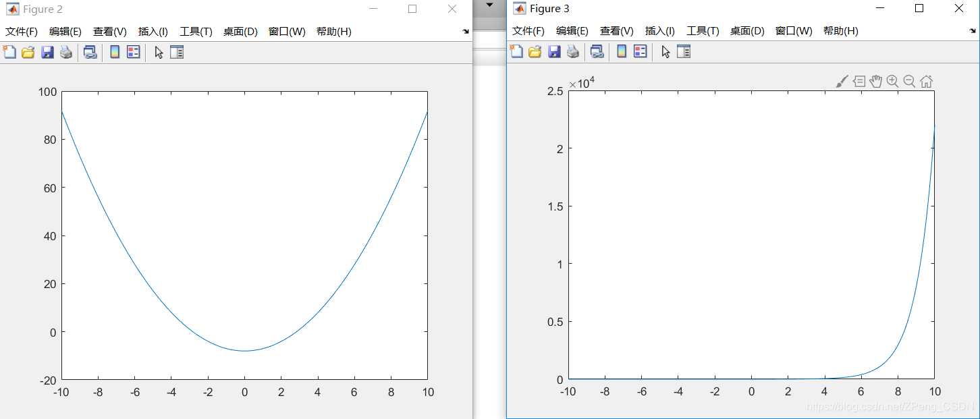Insert colorbar icon in Figure 2 toolbar
This screenshot has width=980, height=419.
[x=115, y=52]
